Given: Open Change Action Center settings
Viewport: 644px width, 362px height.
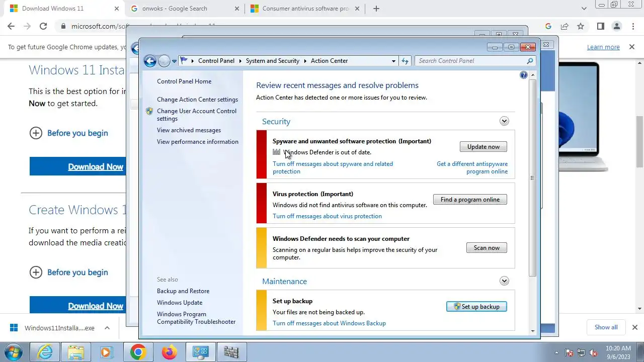Looking at the screenshot, I should click(x=197, y=100).
